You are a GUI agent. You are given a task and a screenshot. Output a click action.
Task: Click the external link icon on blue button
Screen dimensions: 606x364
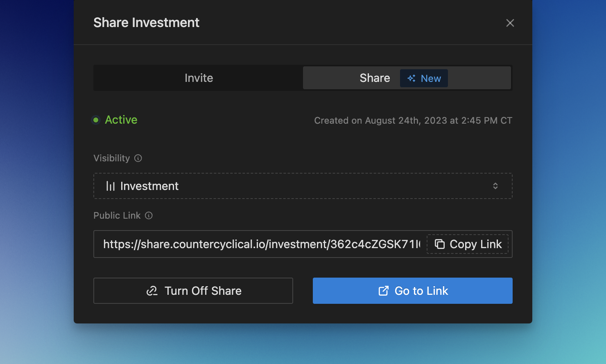[383, 291]
